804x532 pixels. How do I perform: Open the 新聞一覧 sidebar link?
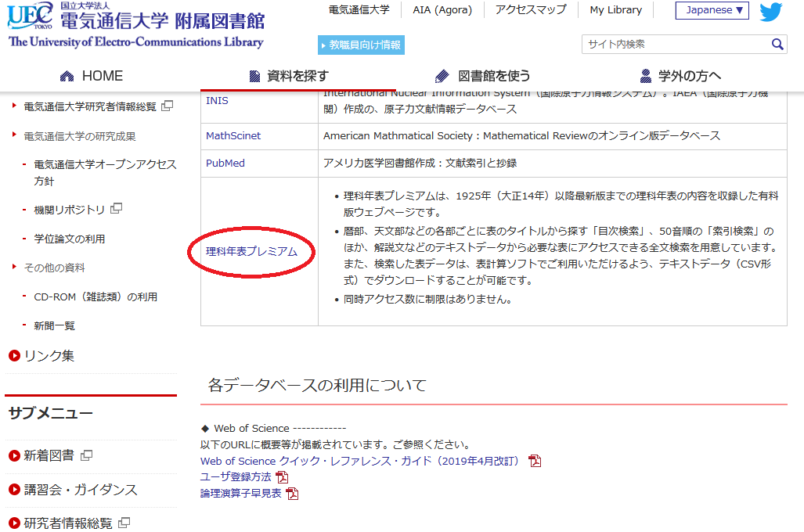point(54,326)
